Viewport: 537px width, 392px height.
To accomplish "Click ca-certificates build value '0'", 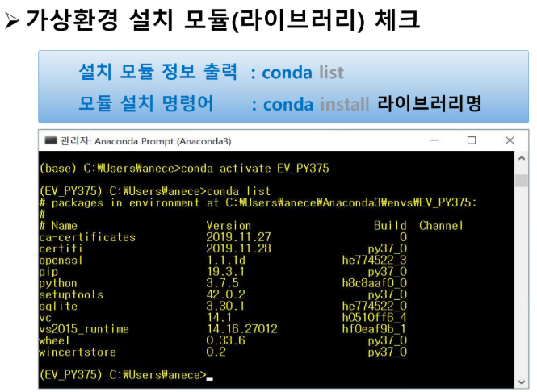I will tap(403, 237).
